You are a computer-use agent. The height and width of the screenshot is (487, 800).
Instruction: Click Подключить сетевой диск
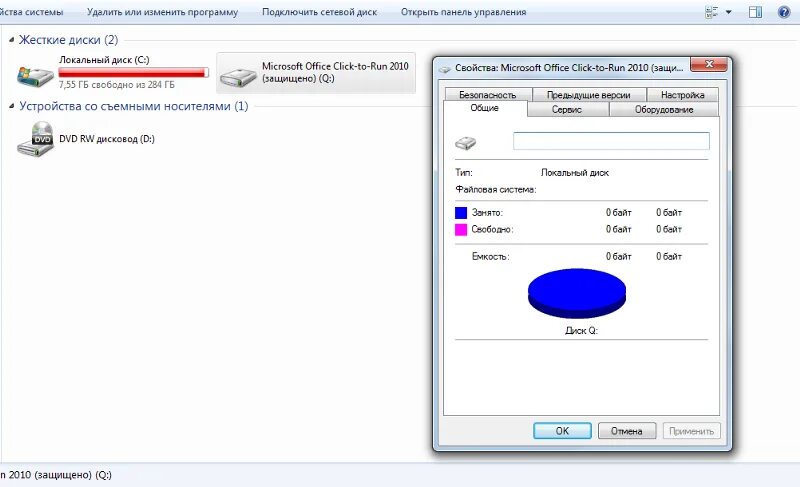(x=319, y=12)
